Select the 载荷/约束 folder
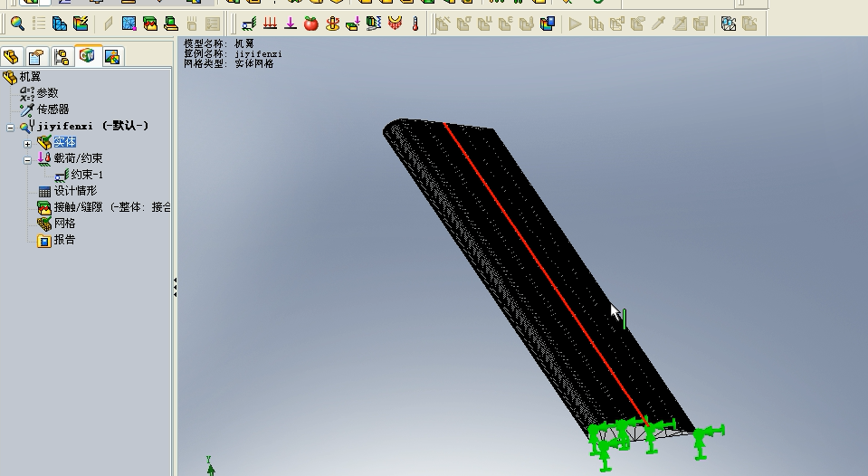The height and width of the screenshot is (476, 868). (x=70, y=158)
